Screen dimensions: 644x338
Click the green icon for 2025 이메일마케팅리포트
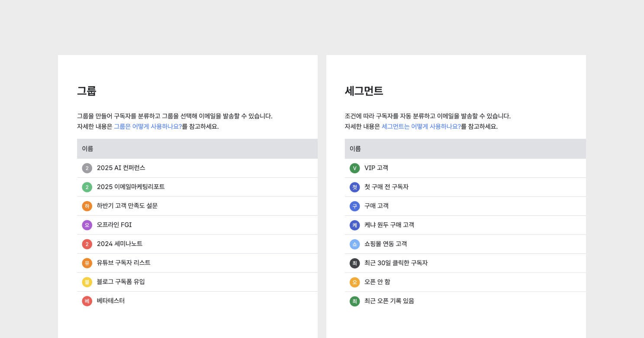point(87,187)
